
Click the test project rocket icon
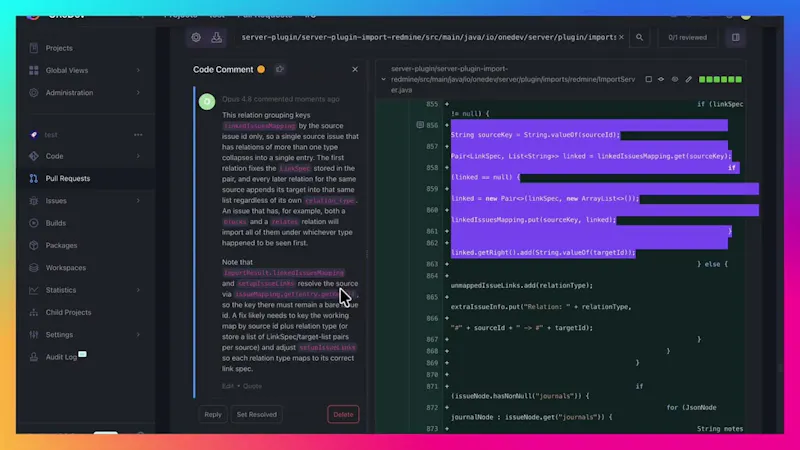[34, 135]
